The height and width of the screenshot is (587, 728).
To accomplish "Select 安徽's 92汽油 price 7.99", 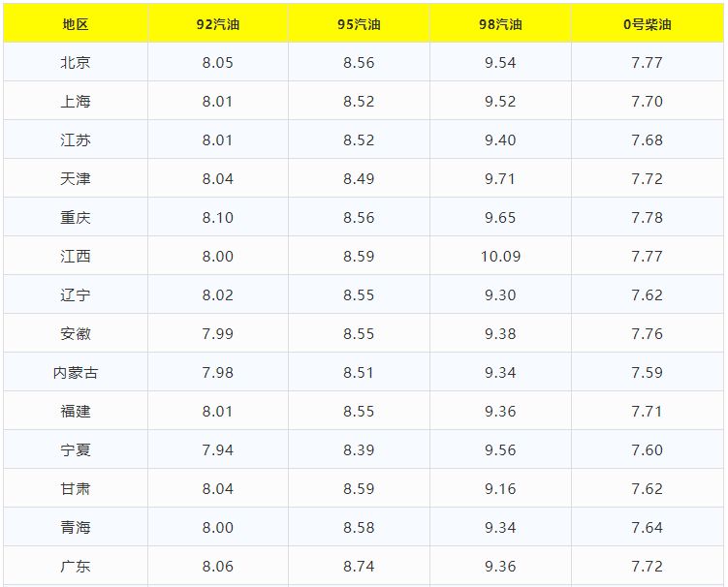I will pyautogui.click(x=217, y=334).
